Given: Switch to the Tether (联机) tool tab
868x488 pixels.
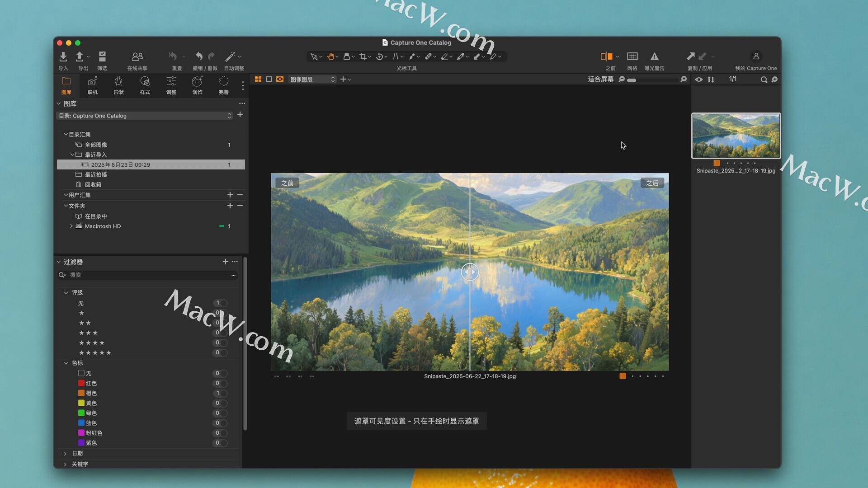Looking at the screenshot, I should pos(93,85).
